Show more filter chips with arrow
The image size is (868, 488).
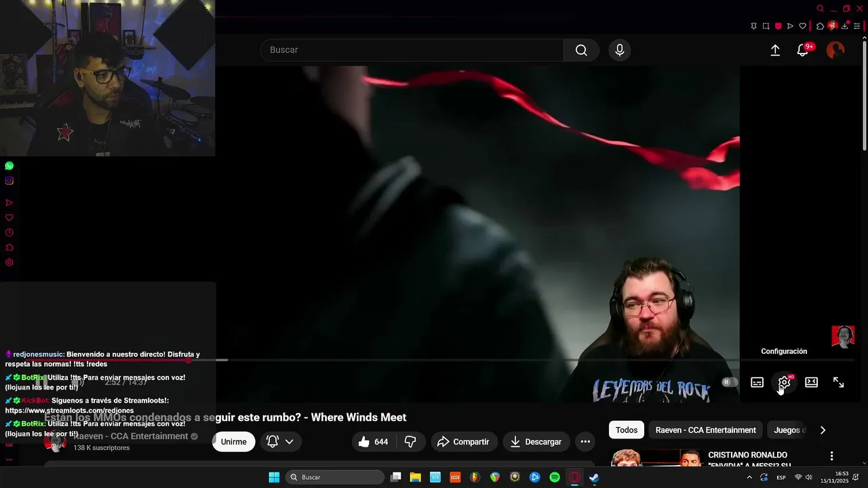(823, 430)
